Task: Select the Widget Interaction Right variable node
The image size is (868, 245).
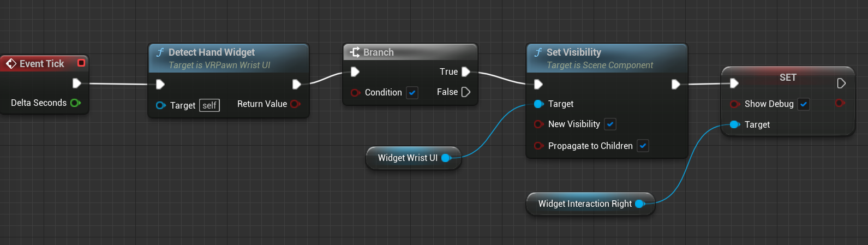Action: [x=584, y=204]
